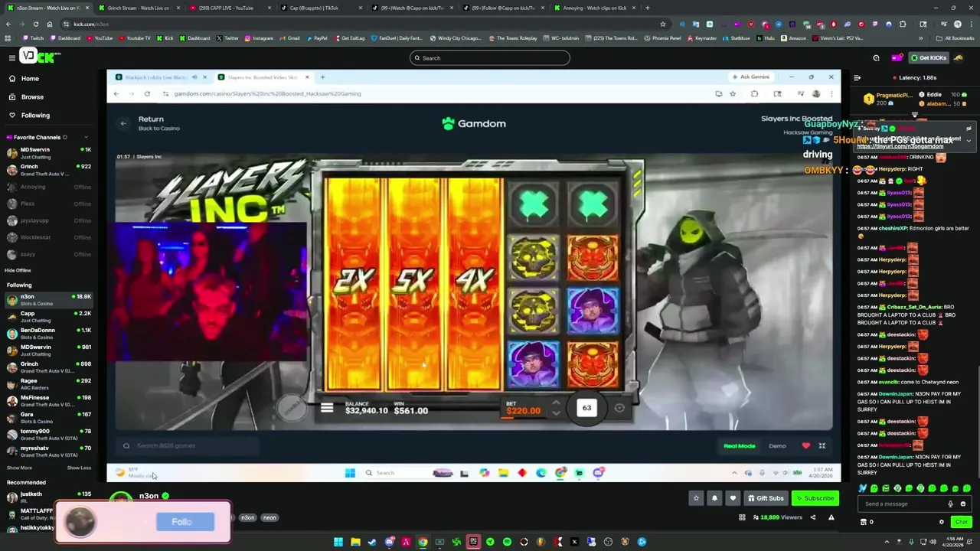Increase the bet amount with up arrow
Viewport: 980px width, 551px height.
click(x=556, y=403)
